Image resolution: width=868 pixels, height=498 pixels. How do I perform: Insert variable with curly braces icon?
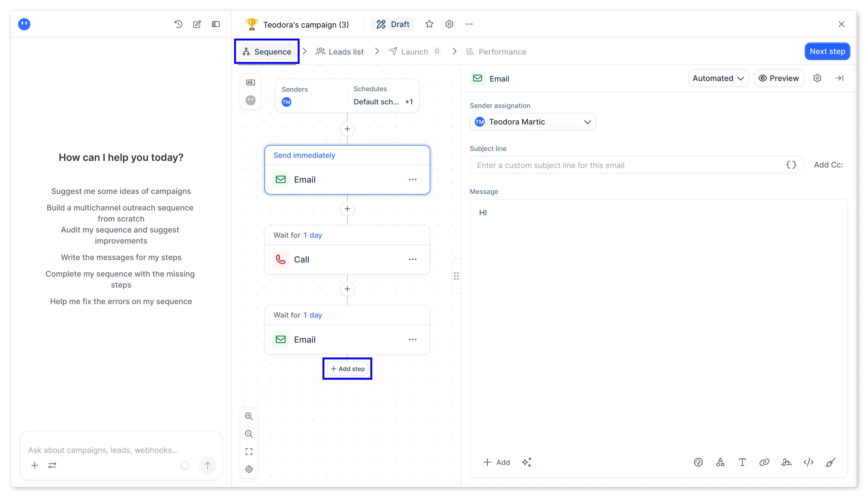coord(791,165)
